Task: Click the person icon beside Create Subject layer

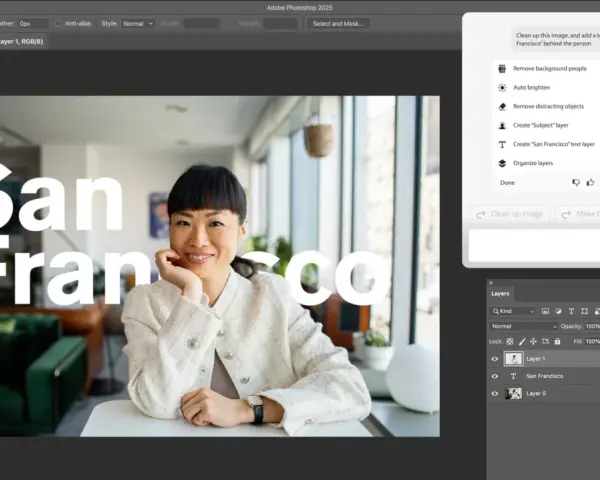Action: coord(502,126)
